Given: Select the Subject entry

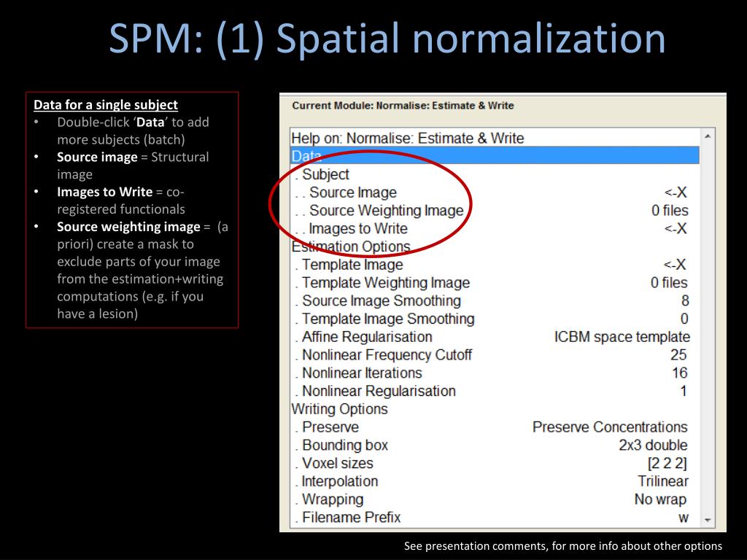Looking at the screenshot, I should 495,174.
